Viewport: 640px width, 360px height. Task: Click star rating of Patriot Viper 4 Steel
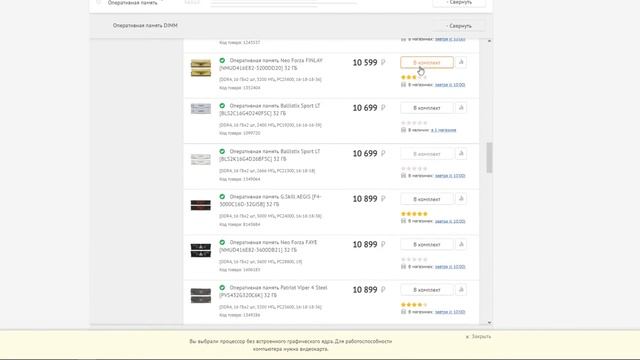(x=414, y=304)
